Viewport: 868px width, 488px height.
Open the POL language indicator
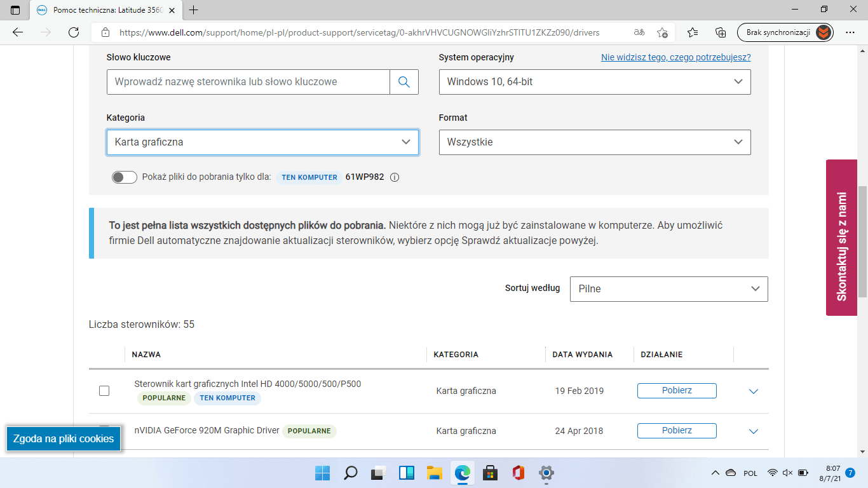(x=750, y=473)
